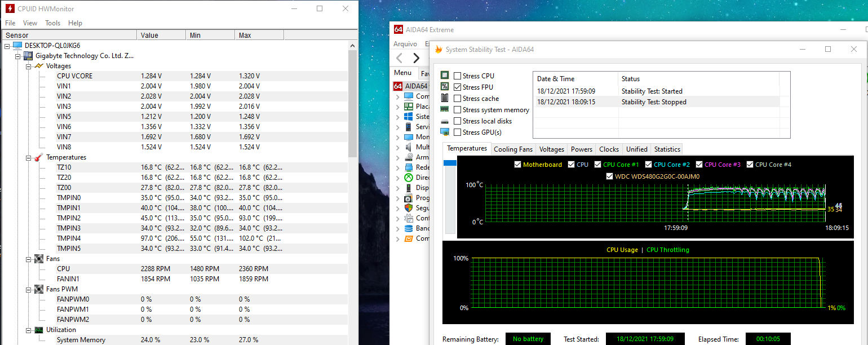Open the Statistics tab

click(x=667, y=149)
